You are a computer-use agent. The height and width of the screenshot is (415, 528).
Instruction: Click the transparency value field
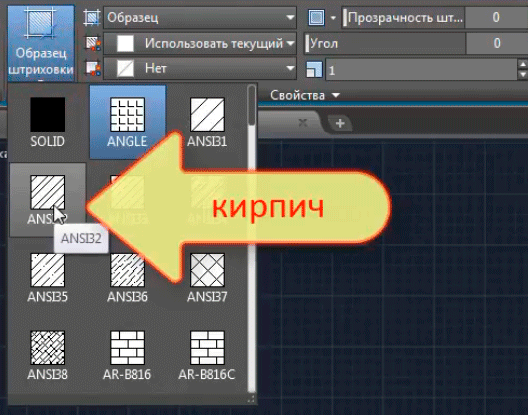click(x=496, y=18)
